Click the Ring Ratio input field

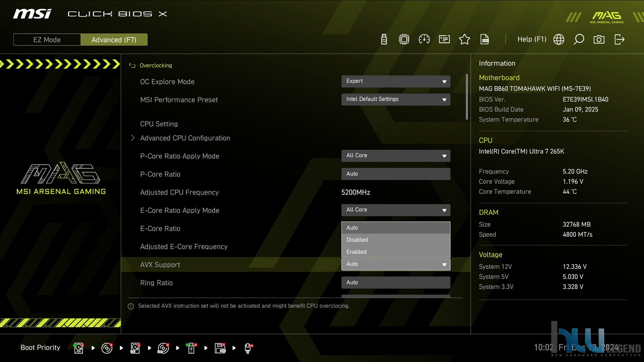[x=396, y=282]
